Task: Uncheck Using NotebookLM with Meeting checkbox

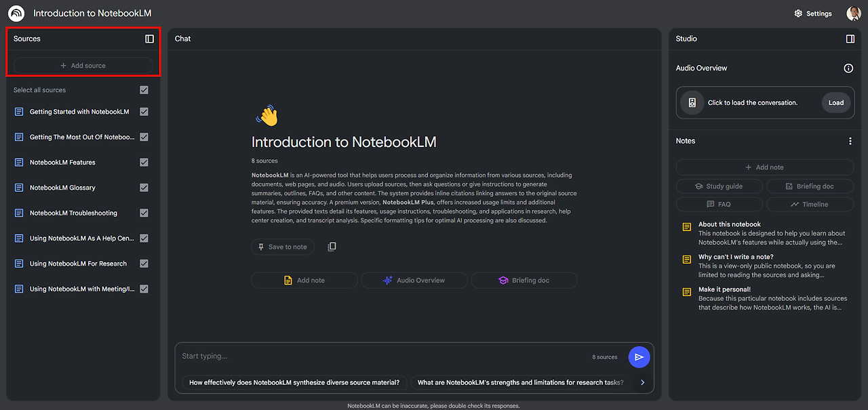Action: [144, 289]
